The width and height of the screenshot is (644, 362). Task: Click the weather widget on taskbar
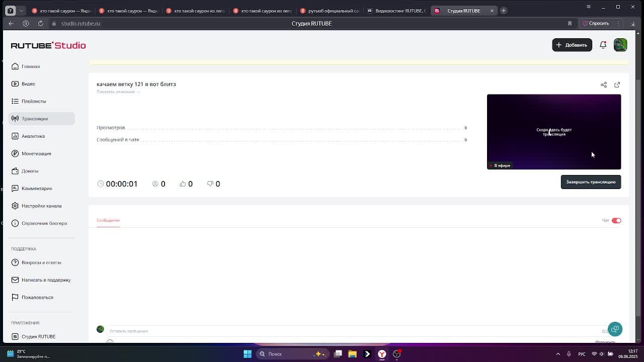pyautogui.click(x=28, y=354)
